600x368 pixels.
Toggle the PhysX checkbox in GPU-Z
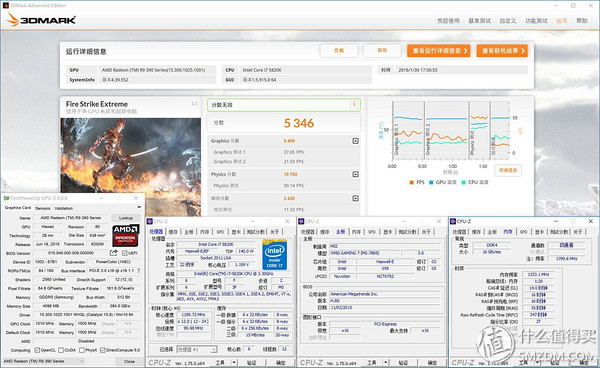pyautogui.click(x=82, y=350)
